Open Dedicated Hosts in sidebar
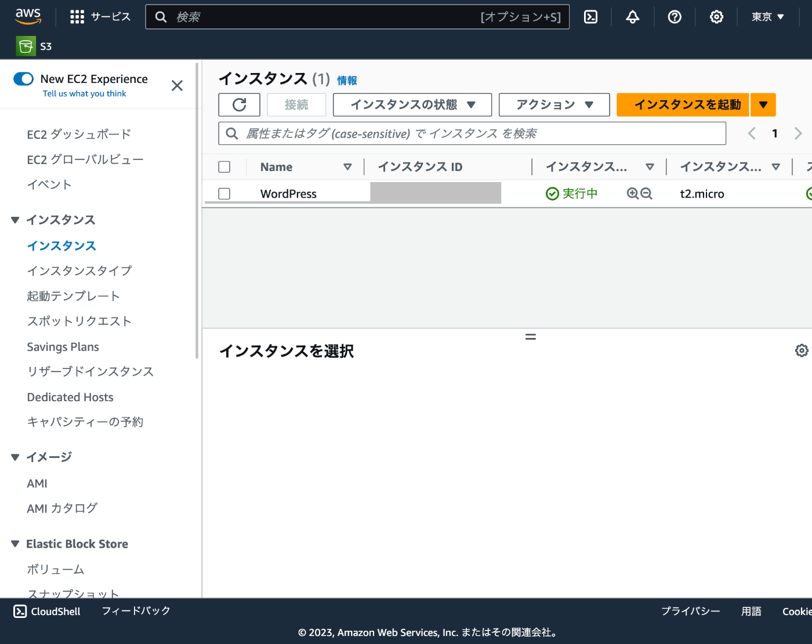The image size is (812, 644). [x=70, y=397]
